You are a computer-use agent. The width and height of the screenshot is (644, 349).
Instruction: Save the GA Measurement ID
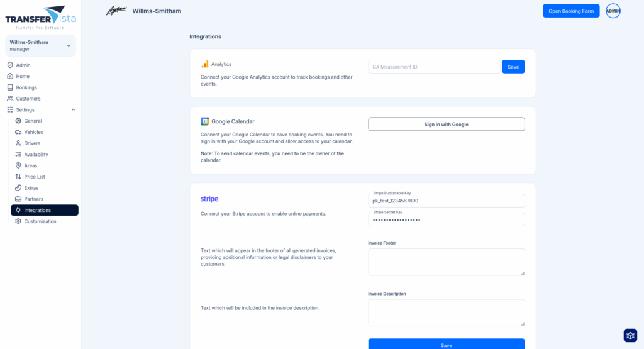513,67
